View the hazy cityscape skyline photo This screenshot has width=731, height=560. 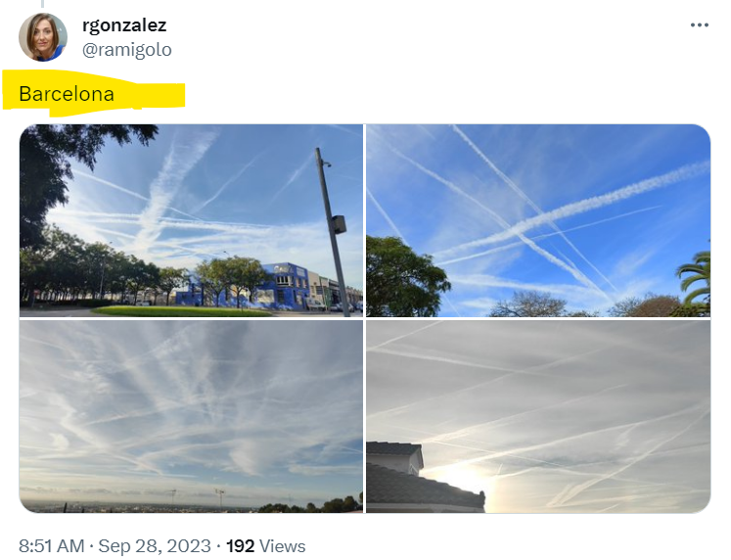(191, 416)
